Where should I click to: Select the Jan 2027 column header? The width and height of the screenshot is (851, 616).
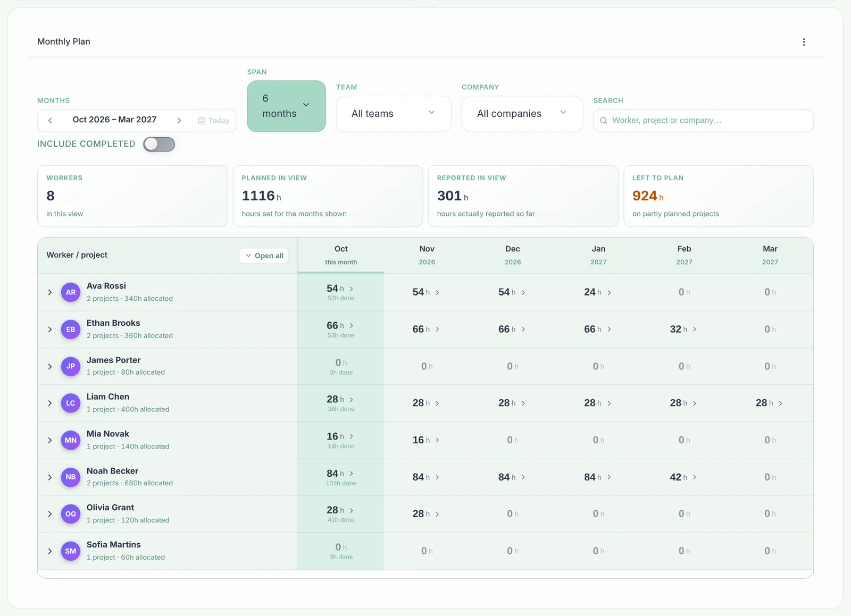[x=598, y=255]
